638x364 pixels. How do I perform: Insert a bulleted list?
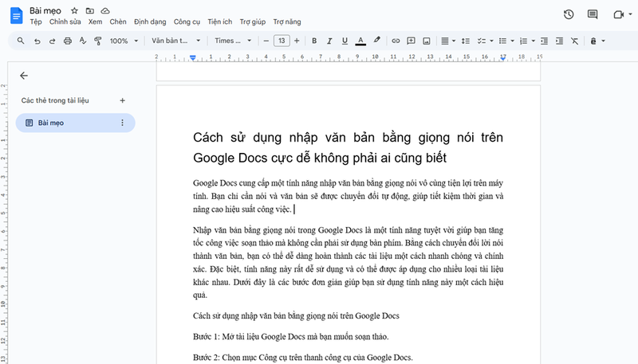[x=502, y=41]
